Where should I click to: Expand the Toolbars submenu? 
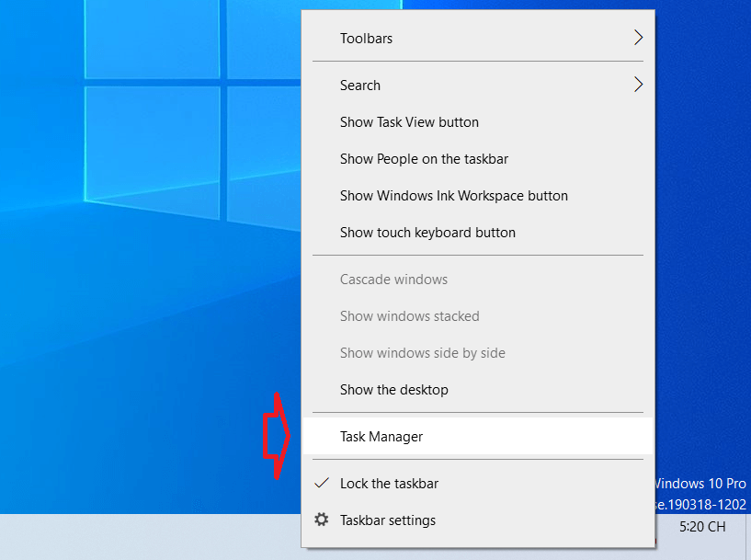click(365, 38)
